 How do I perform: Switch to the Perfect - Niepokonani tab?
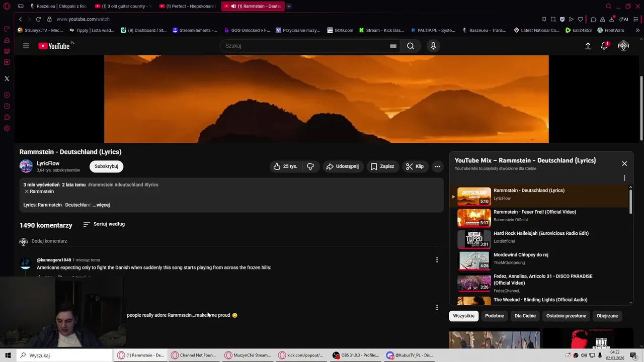point(188,6)
